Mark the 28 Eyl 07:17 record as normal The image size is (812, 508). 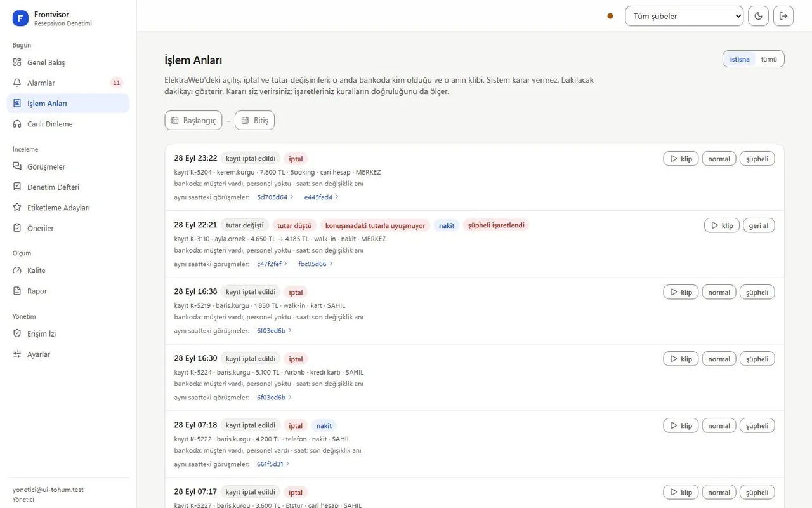pos(719,492)
